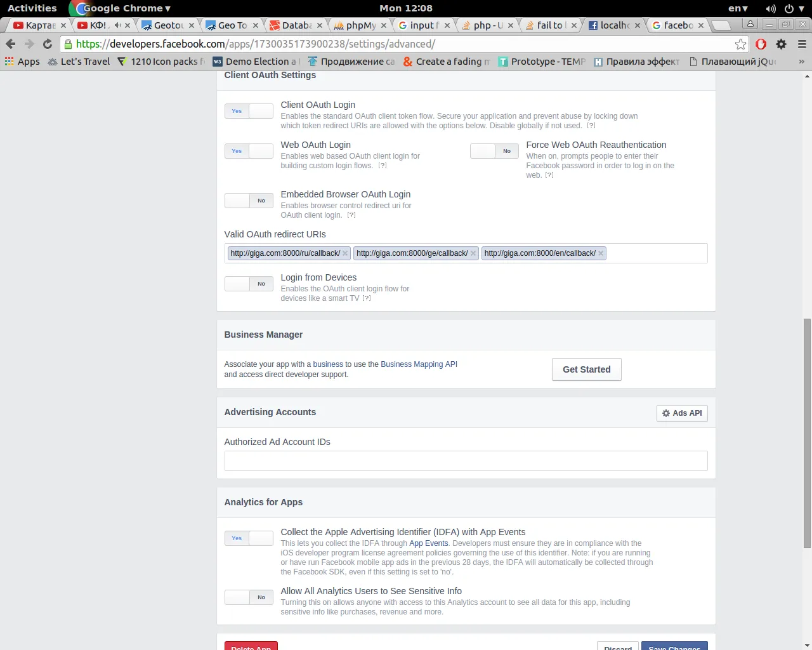Open the power system menu
Viewport: 812px width, 650px height.
[794, 8]
